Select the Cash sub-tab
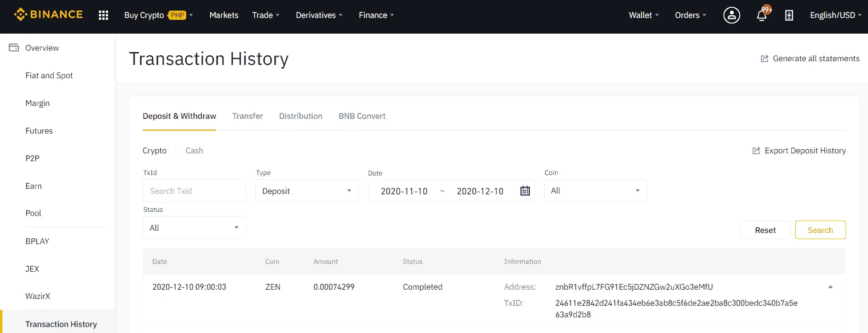This screenshot has width=868, height=333. point(194,151)
